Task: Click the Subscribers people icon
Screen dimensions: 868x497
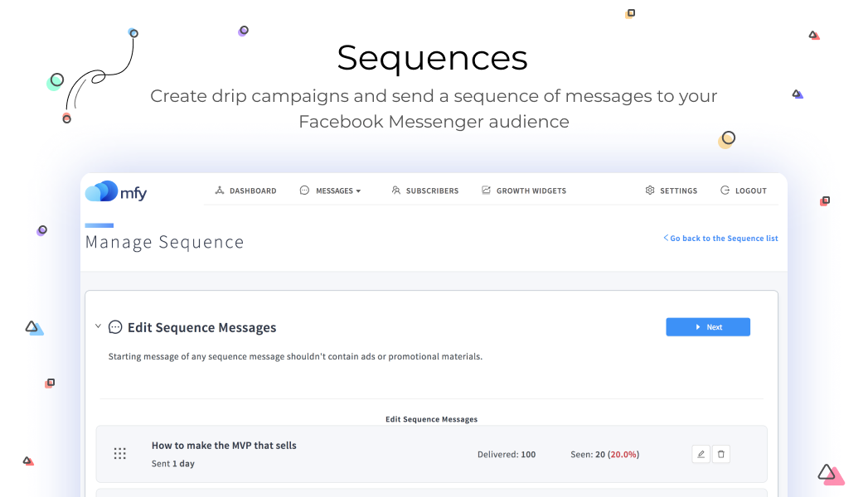Action: (396, 191)
